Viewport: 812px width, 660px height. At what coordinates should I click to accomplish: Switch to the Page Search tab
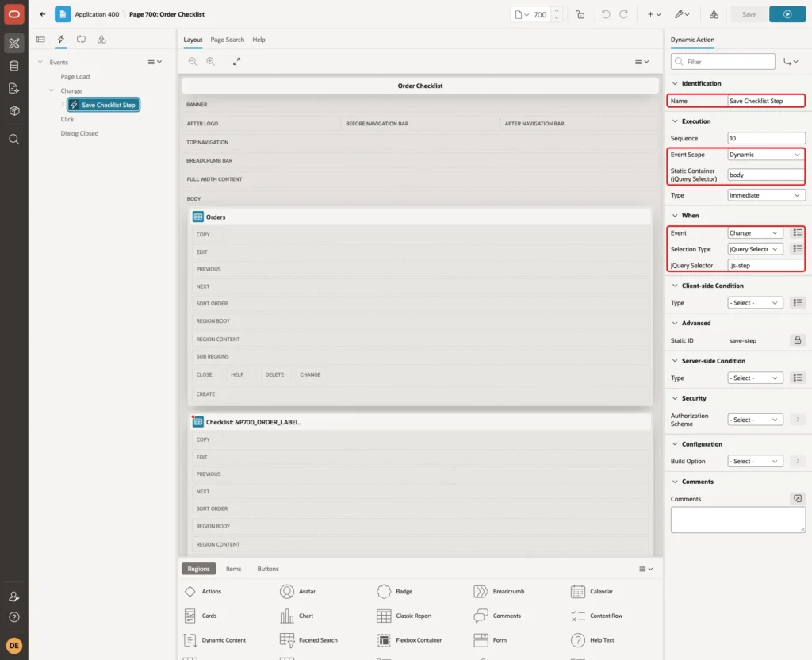click(227, 40)
